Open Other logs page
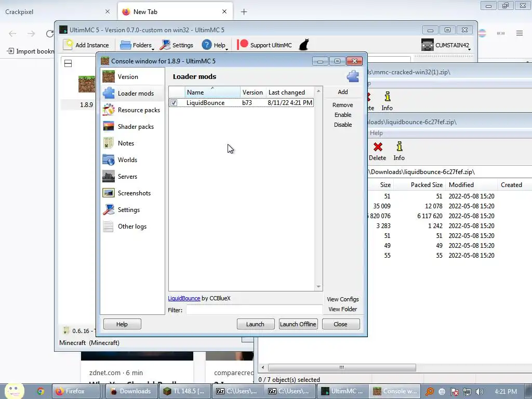The height and width of the screenshot is (399, 532). pyautogui.click(x=132, y=227)
